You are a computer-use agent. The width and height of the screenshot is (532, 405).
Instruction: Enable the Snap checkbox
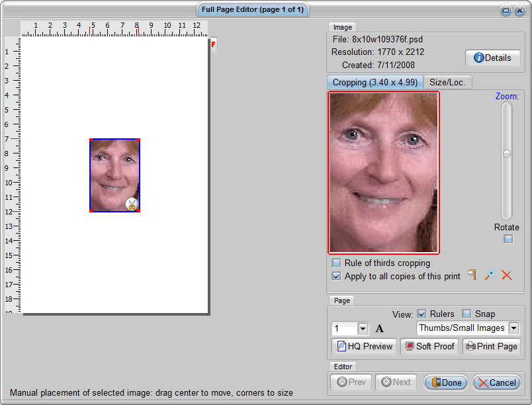pyautogui.click(x=467, y=314)
